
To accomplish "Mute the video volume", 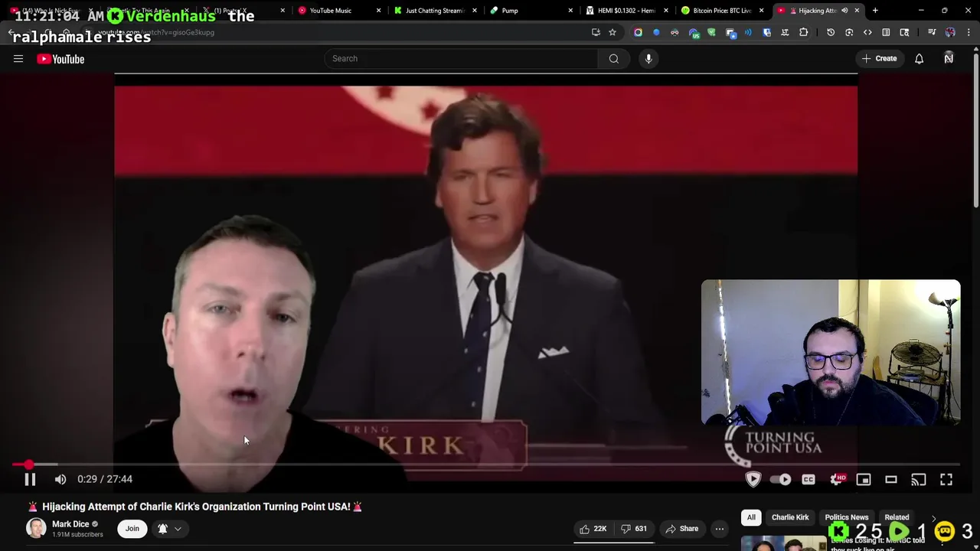I will (60, 479).
